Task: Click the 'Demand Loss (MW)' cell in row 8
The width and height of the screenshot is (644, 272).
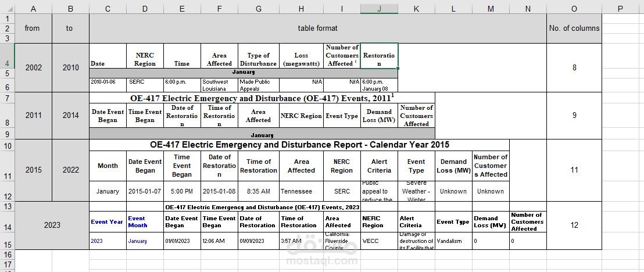Action: pos(379,116)
